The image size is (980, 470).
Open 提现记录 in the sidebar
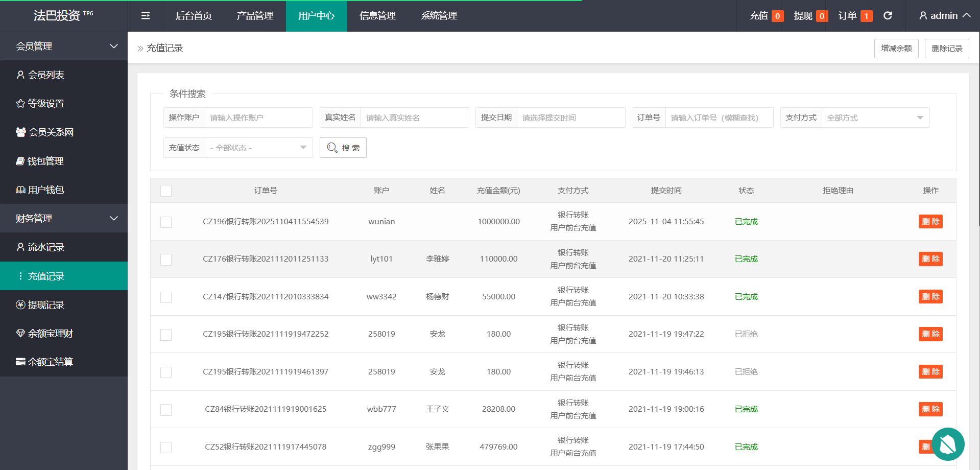pos(46,305)
